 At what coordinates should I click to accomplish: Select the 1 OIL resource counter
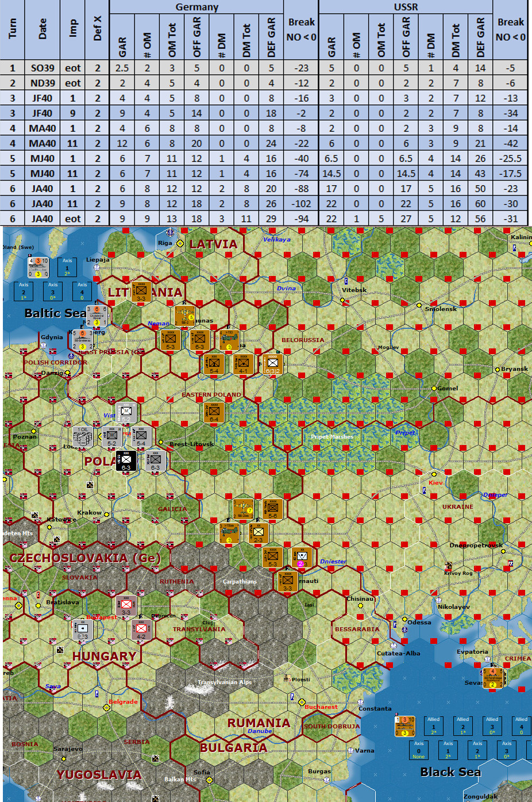point(83,437)
